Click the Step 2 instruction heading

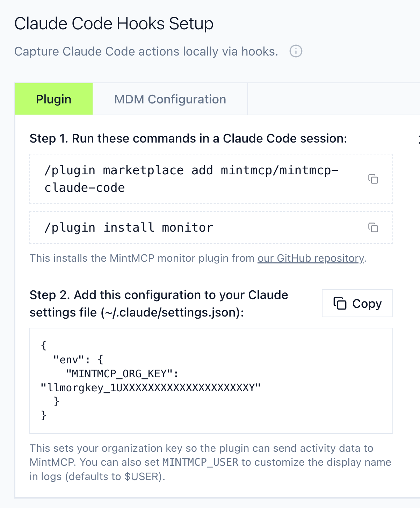pos(159,304)
